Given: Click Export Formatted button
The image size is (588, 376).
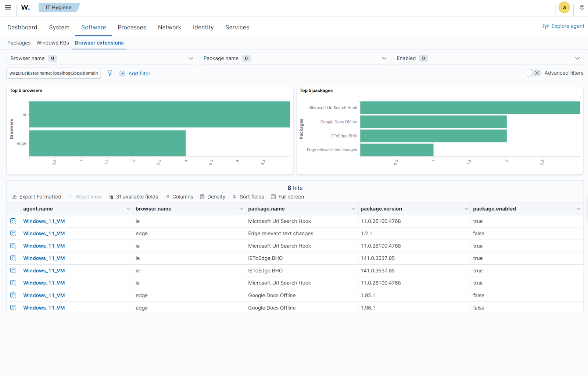Looking at the screenshot, I should click(x=37, y=197).
